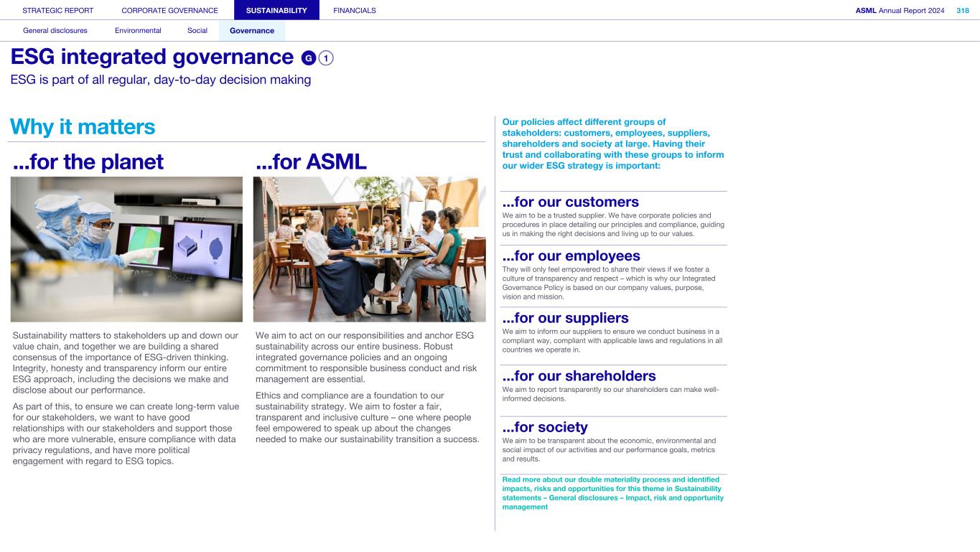Select the Environmental sub-tab
The width and height of the screenshot is (980, 552).
tap(138, 31)
